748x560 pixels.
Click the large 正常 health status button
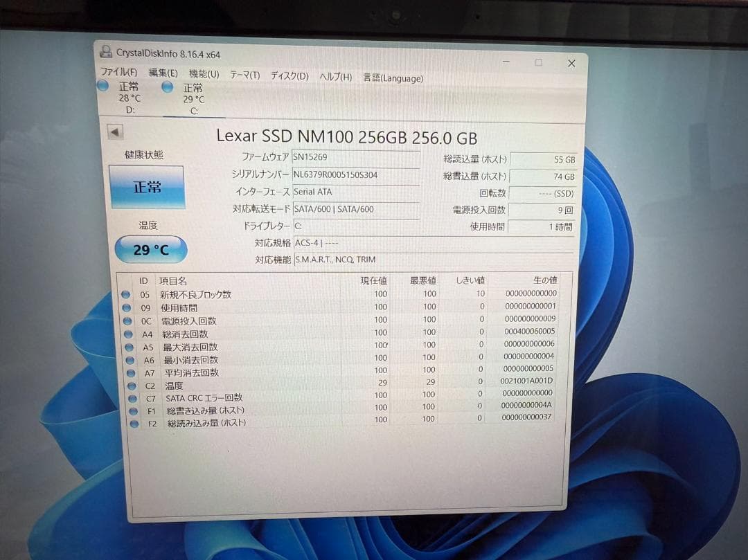(150, 186)
